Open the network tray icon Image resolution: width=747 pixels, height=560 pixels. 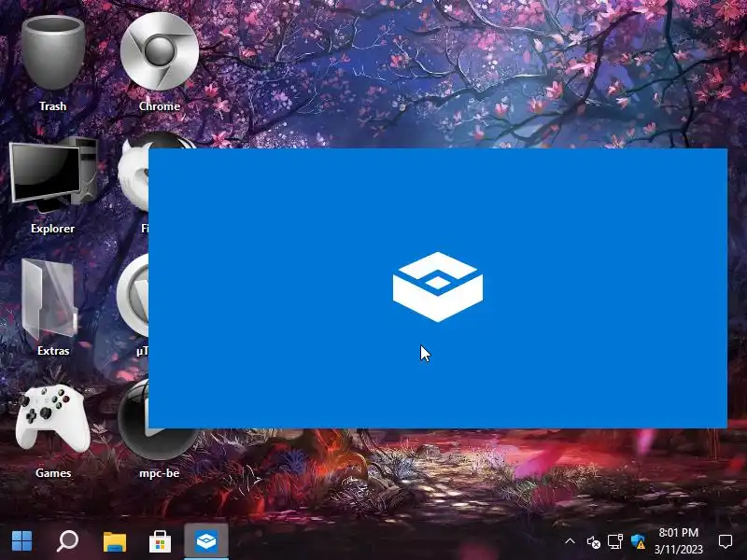click(615, 541)
